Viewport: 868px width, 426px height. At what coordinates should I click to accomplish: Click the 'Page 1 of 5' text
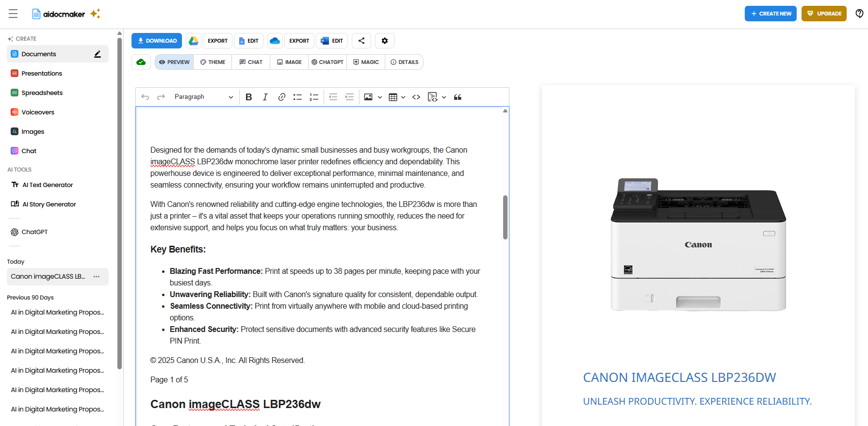pyautogui.click(x=169, y=380)
